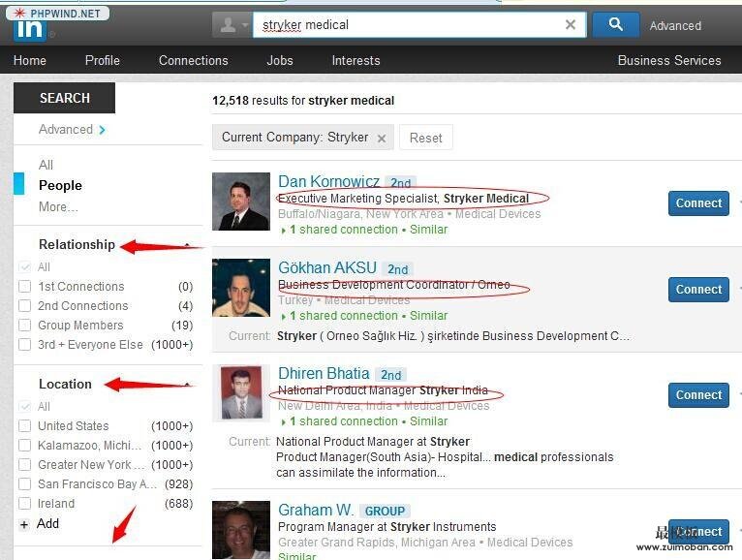View profiles Similar to Dhiren Bhatia

pyautogui.click(x=429, y=421)
